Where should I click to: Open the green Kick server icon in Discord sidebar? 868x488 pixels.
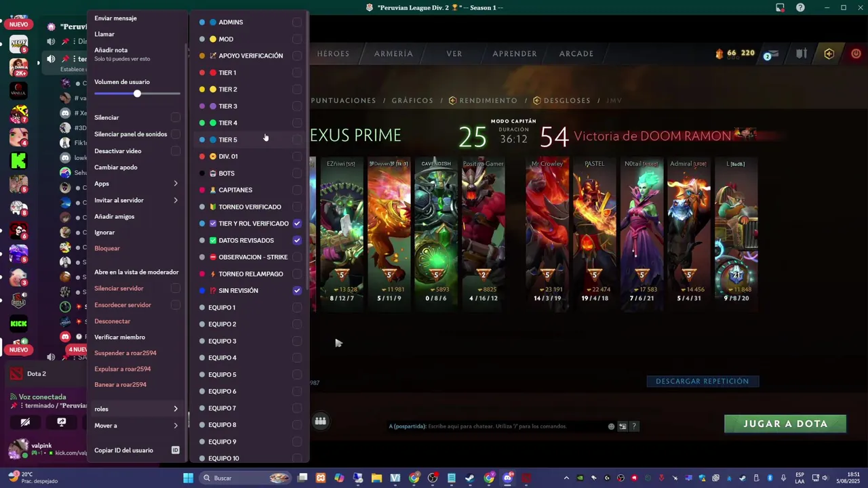tap(18, 161)
